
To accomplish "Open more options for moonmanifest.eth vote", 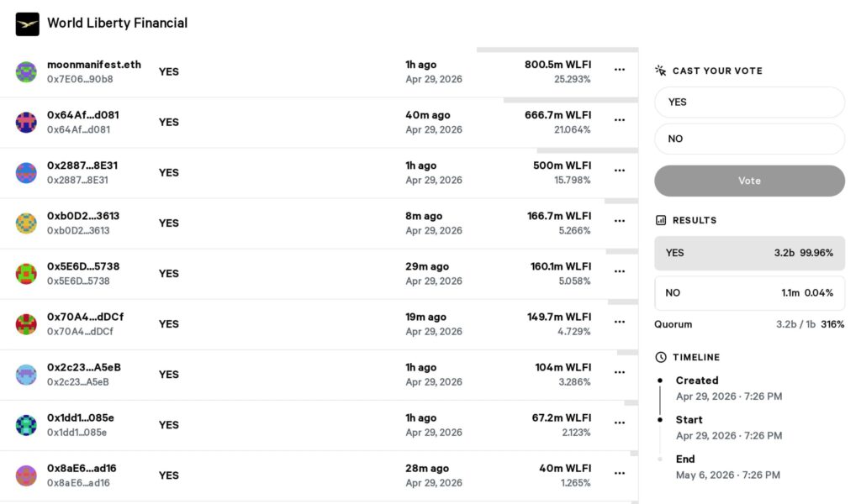I will [x=620, y=70].
